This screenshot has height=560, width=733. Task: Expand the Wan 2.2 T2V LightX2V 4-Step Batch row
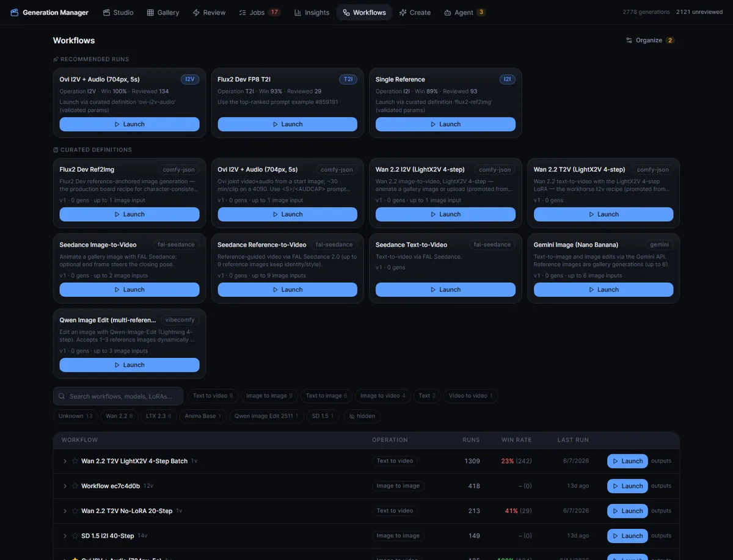pyautogui.click(x=65, y=461)
